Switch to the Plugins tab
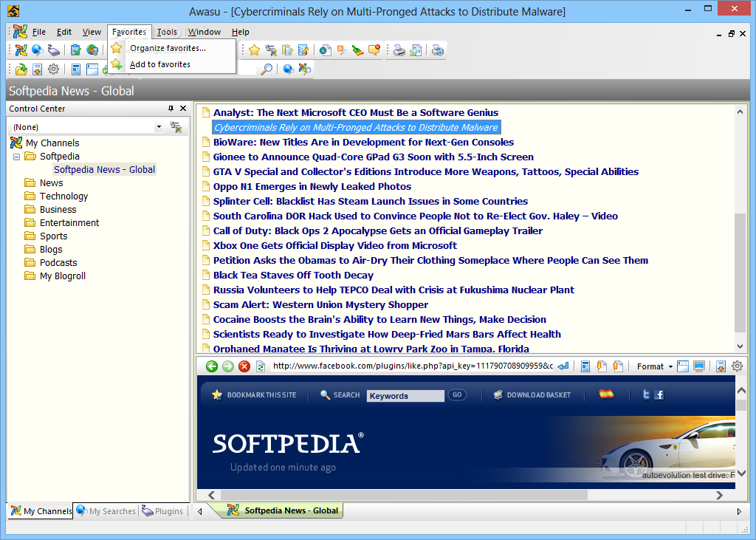 pos(163,510)
